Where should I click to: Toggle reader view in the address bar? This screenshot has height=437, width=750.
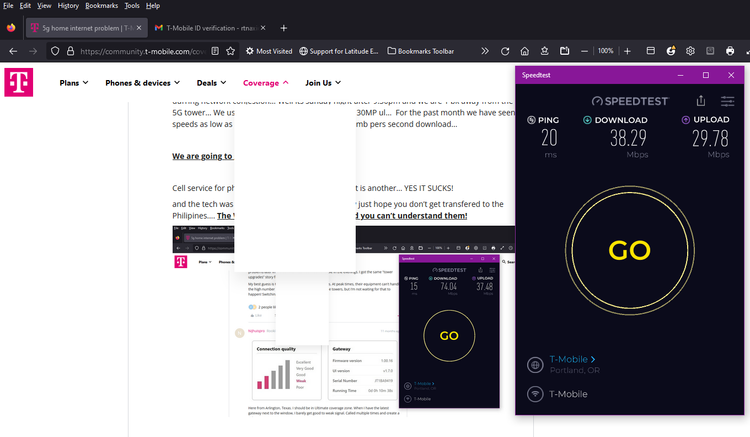[x=215, y=51]
